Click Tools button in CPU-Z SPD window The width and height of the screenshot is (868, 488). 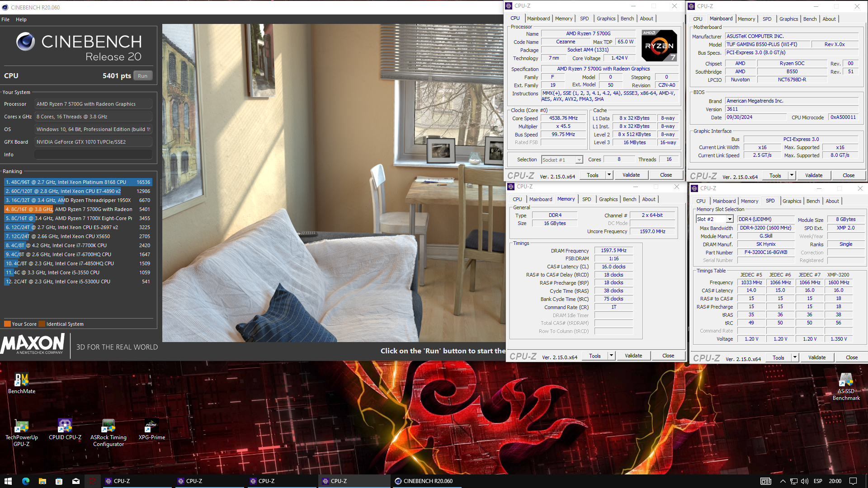tap(778, 357)
